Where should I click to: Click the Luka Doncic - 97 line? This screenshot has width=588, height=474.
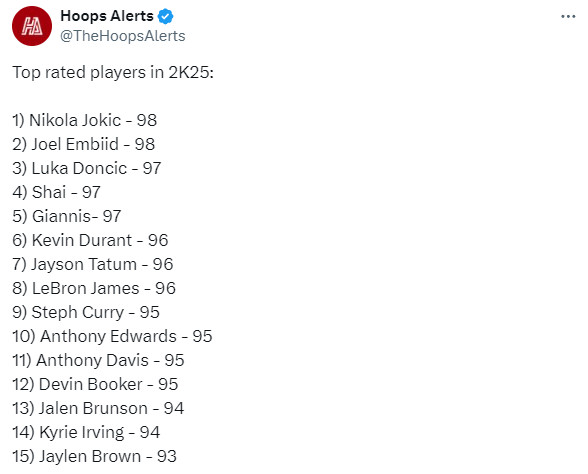tap(87, 168)
